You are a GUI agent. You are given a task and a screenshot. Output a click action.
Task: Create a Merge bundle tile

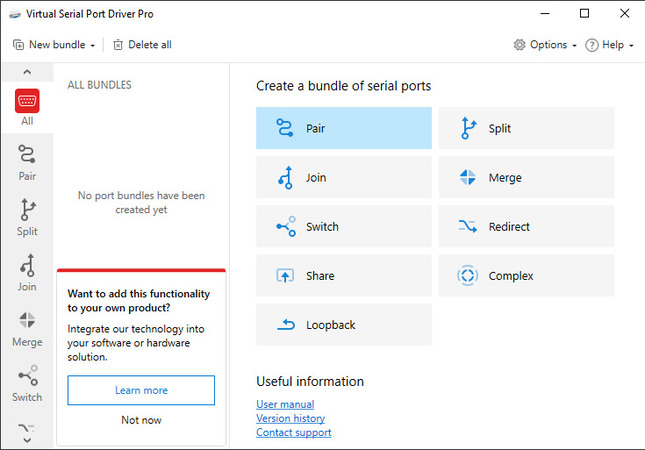526,177
